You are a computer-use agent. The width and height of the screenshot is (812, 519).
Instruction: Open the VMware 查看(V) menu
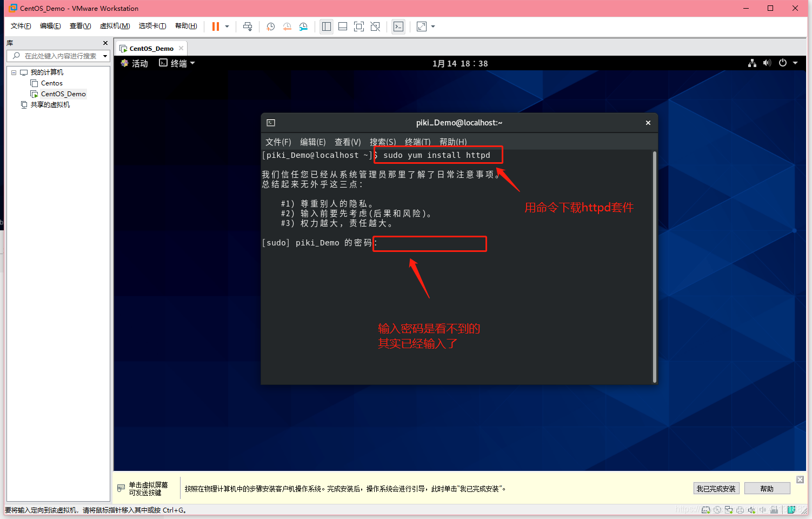point(80,26)
